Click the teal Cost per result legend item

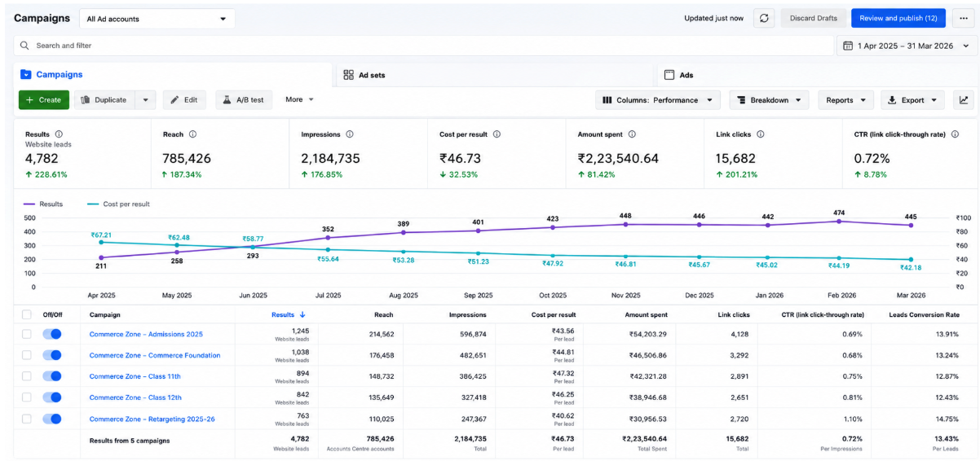tap(118, 204)
